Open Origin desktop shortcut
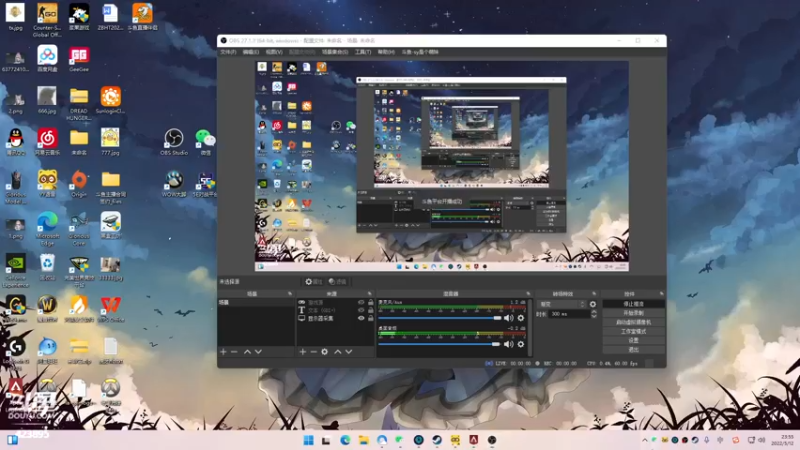Screen dimensions: 800x450 (x=79, y=184)
